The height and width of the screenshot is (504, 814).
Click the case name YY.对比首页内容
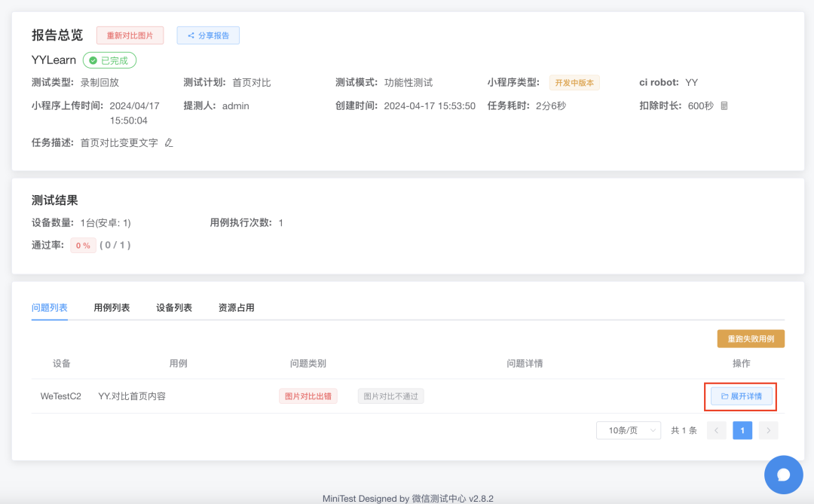(132, 396)
